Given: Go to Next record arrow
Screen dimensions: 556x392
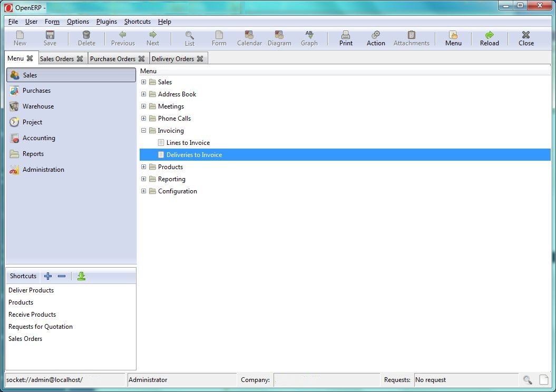Looking at the screenshot, I should (x=153, y=34).
